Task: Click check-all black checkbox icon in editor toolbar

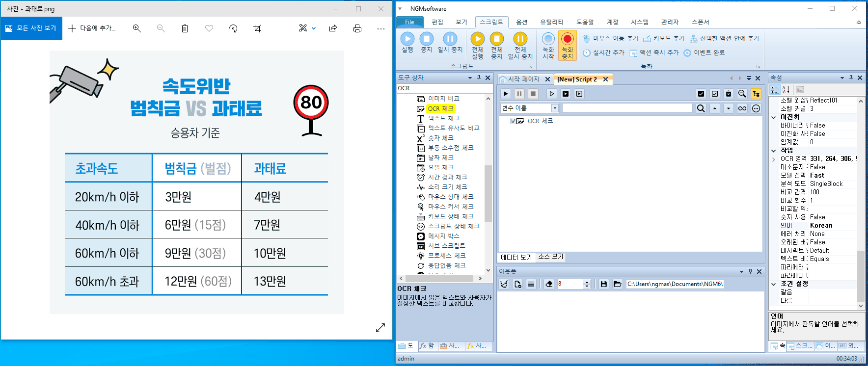Action: pos(701,93)
